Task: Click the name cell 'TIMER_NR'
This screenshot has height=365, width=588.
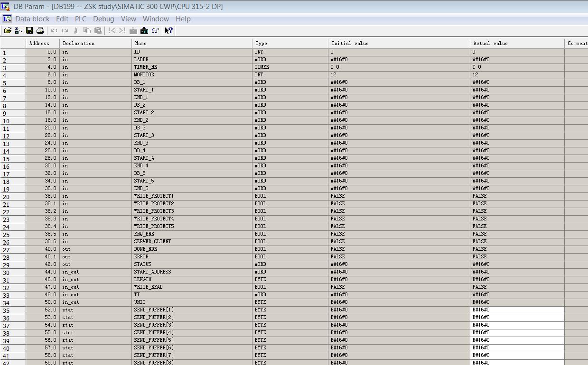Action: (x=192, y=67)
